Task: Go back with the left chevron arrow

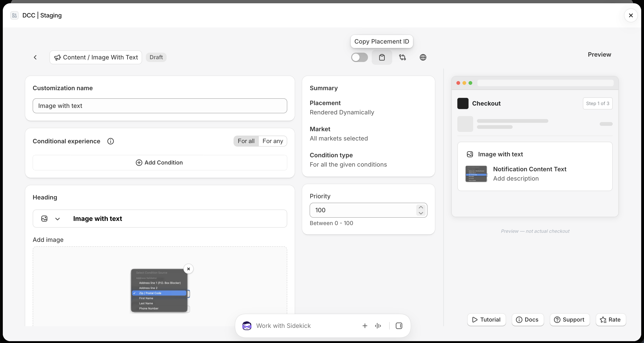Action: click(x=35, y=57)
